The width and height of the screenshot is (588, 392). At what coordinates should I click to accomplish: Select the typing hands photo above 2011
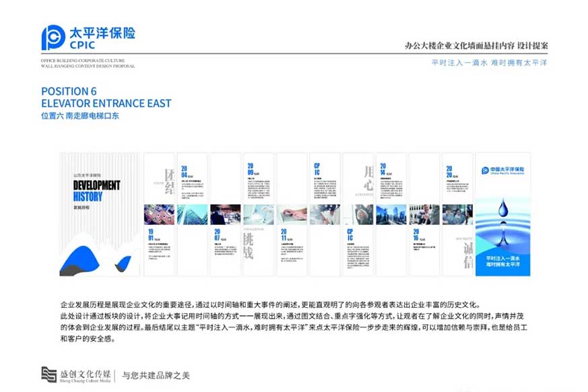click(292, 214)
